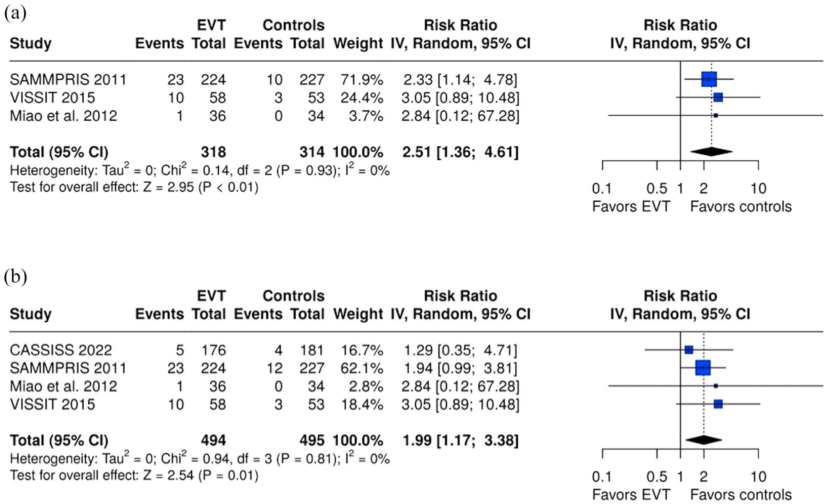This screenshot has width=827, height=504.
Task: Click the Miao et al. 2012 marker in panel (a)
Action: [x=716, y=116]
